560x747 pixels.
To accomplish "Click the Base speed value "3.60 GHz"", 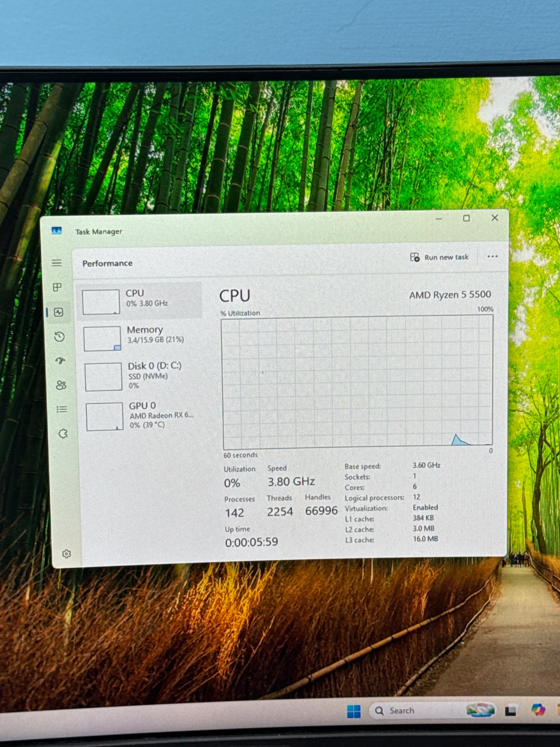I will (426, 465).
